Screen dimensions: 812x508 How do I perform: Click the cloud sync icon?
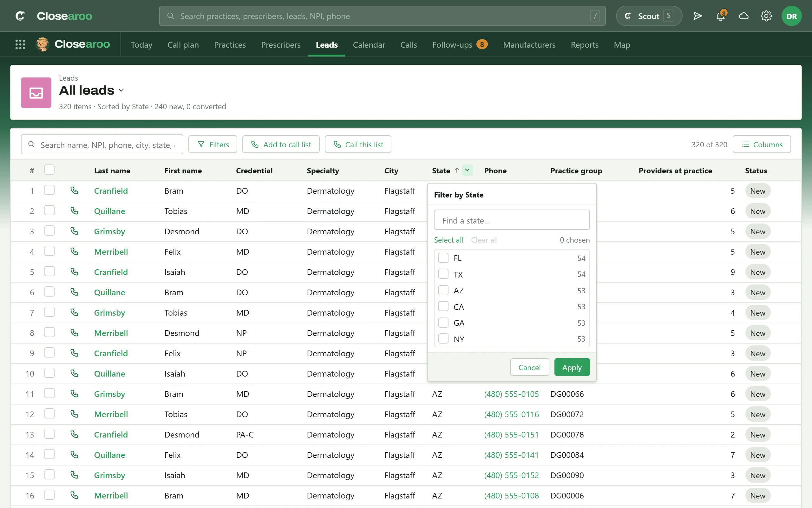click(743, 16)
